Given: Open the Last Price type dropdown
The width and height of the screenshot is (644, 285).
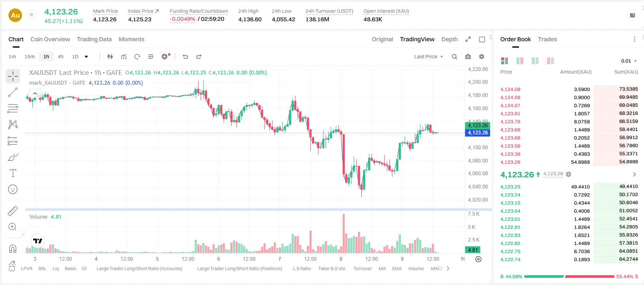Looking at the screenshot, I should (x=428, y=57).
